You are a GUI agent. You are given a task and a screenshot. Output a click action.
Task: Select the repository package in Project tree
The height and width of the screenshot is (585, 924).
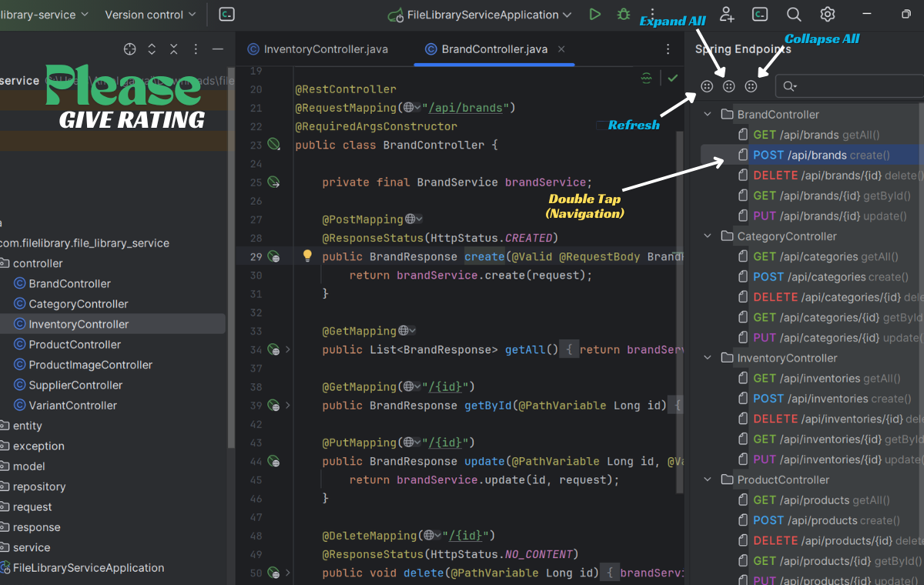tap(38, 486)
